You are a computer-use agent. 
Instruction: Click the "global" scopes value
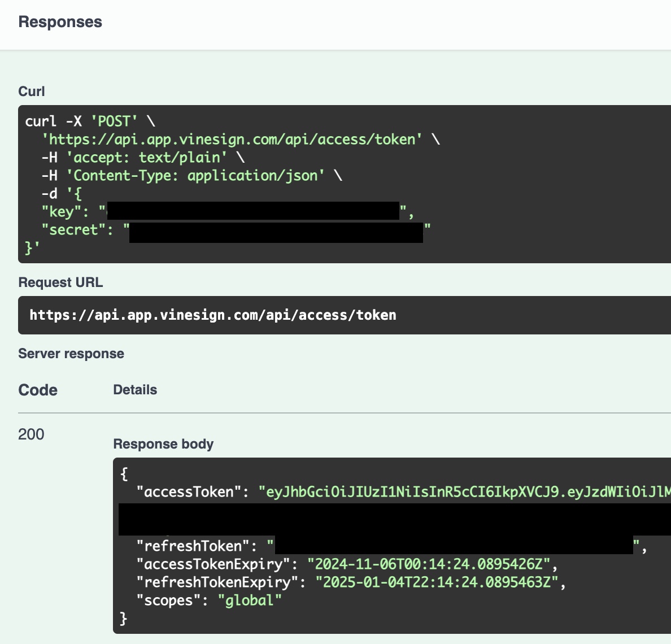tap(250, 601)
